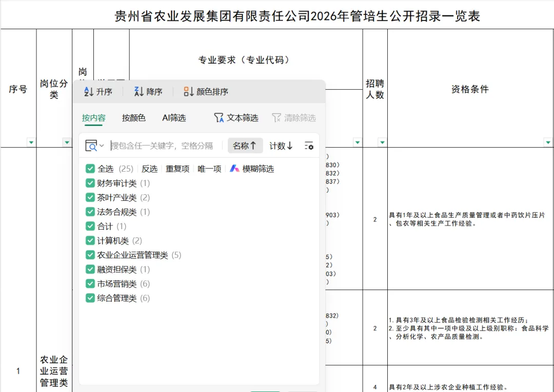Sort descending with 降序

pos(148,92)
